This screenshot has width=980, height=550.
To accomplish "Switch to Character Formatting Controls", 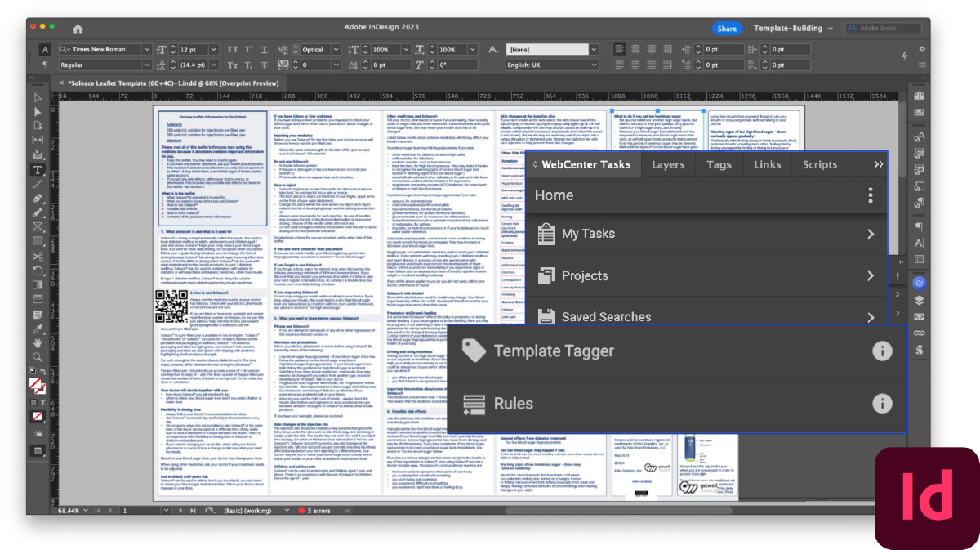I will pyautogui.click(x=45, y=49).
